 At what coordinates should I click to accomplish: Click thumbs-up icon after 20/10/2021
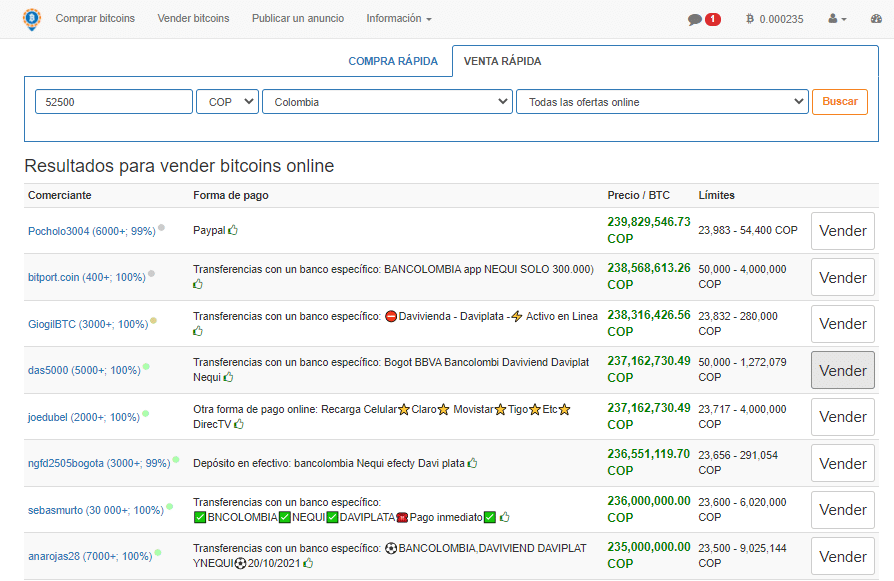(x=308, y=563)
